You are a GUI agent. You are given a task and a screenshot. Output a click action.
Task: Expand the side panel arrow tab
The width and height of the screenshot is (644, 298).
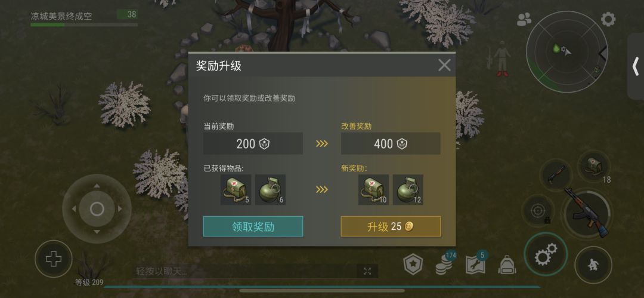point(636,66)
